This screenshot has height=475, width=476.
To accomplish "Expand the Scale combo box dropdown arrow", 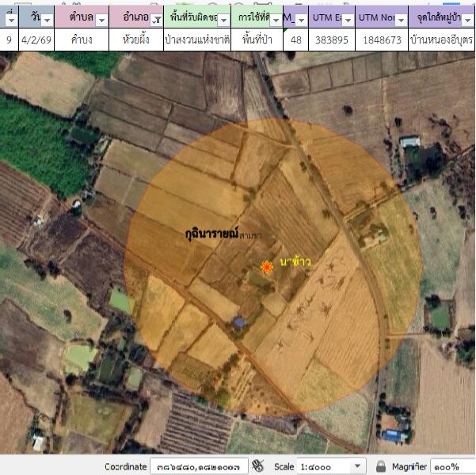I will pyautogui.click(x=356, y=466).
